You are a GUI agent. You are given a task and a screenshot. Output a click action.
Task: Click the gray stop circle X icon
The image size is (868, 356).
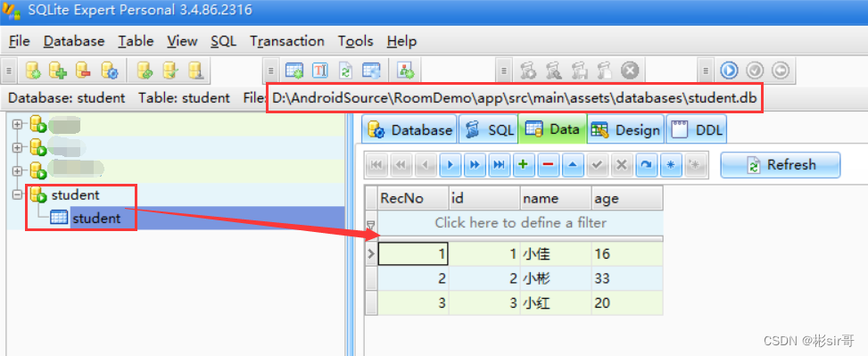point(630,70)
